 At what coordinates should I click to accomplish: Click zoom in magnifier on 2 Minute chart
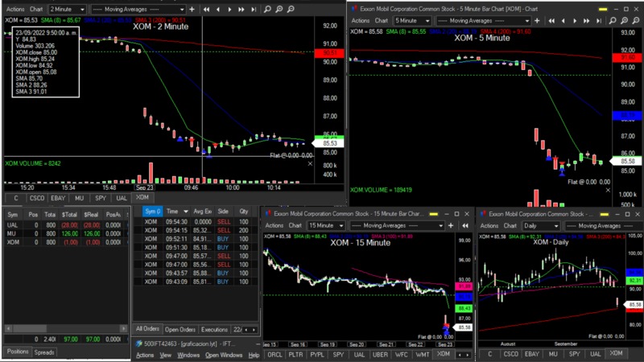click(279, 9)
